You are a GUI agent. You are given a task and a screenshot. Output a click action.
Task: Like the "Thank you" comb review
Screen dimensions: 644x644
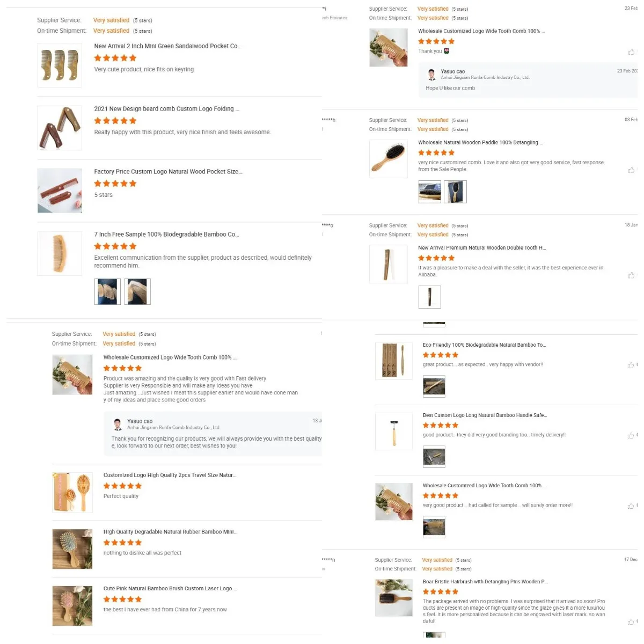coord(631,52)
